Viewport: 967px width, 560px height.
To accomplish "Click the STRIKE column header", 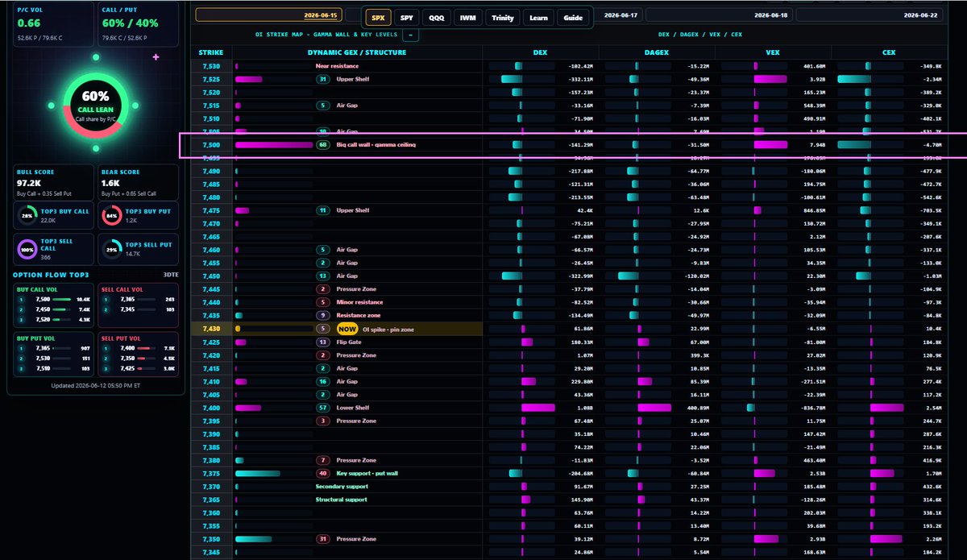I will (x=211, y=52).
